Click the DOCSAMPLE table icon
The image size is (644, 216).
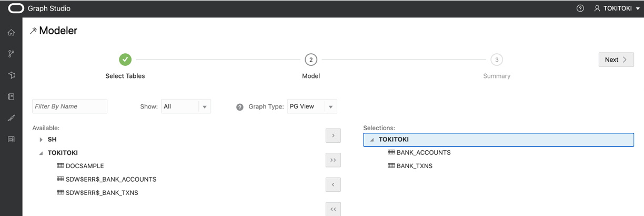coord(60,166)
